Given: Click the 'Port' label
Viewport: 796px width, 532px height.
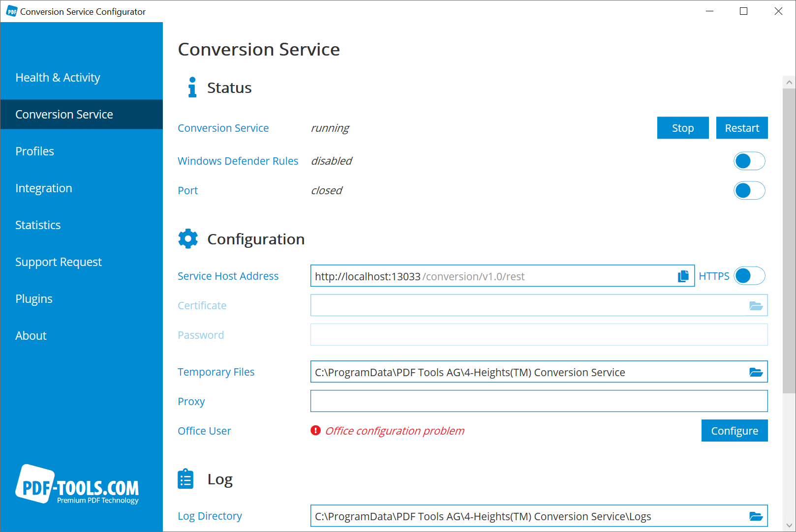Looking at the screenshot, I should (187, 191).
